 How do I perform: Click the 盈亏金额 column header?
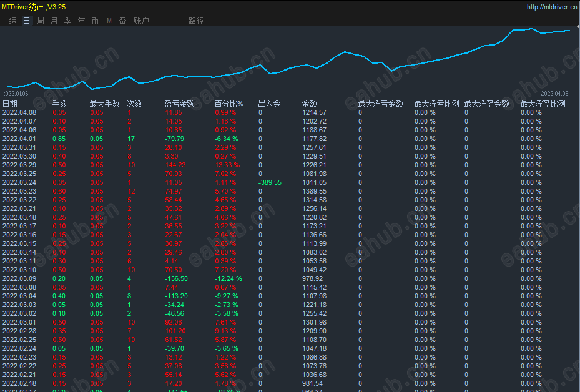coord(179,104)
